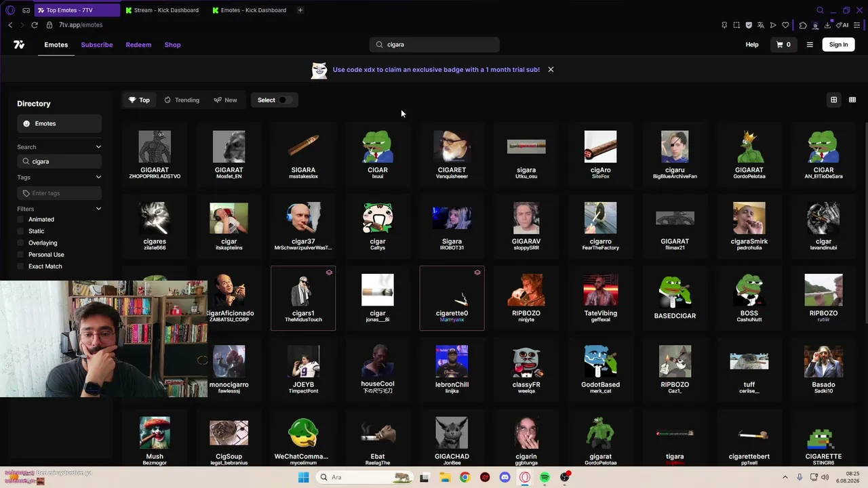Open Opera browser menu icon
Image resolution: width=868 pixels, height=488 pixels.
pyautogui.click(x=10, y=10)
